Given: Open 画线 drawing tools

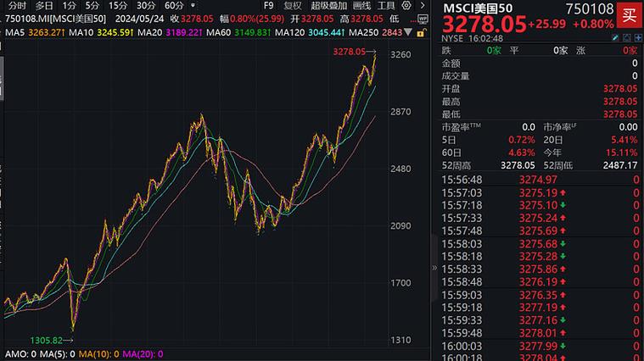Looking at the screenshot, I should point(361,6).
